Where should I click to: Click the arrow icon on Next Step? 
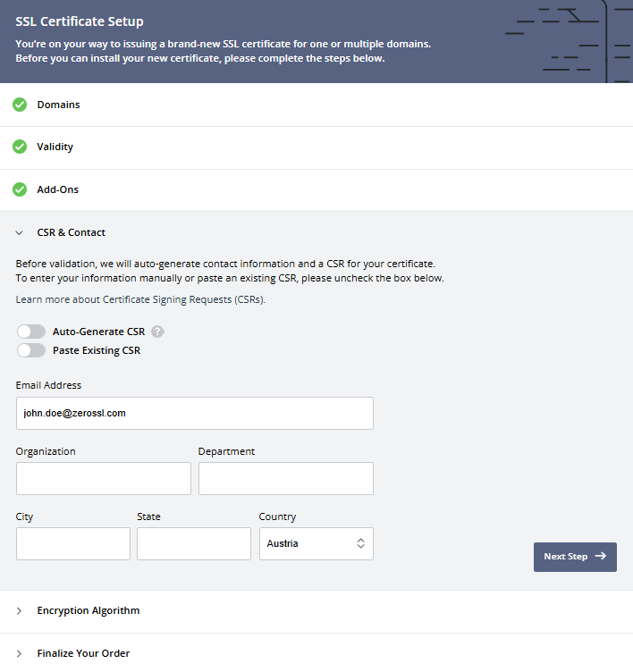[x=600, y=556]
